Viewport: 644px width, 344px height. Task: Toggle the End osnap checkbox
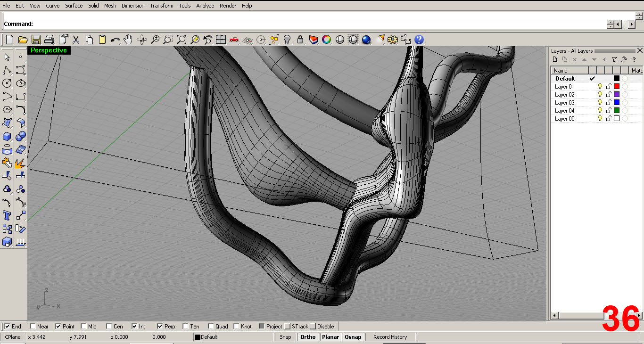[x=7, y=326]
